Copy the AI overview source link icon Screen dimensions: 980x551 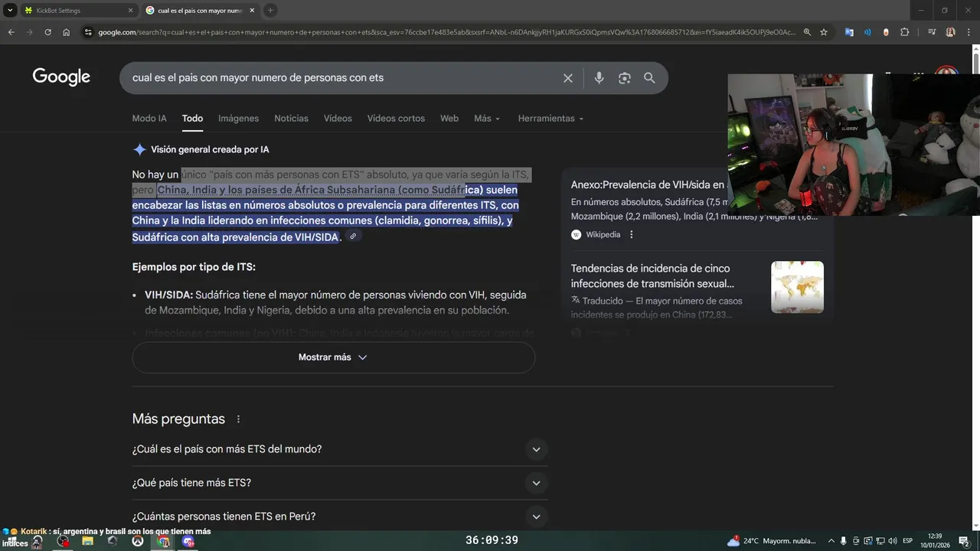pyautogui.click(x=353, y=236)
